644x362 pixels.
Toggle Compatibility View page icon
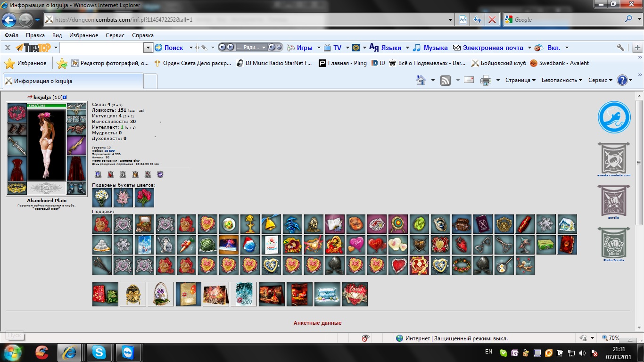tap(463, 20)
